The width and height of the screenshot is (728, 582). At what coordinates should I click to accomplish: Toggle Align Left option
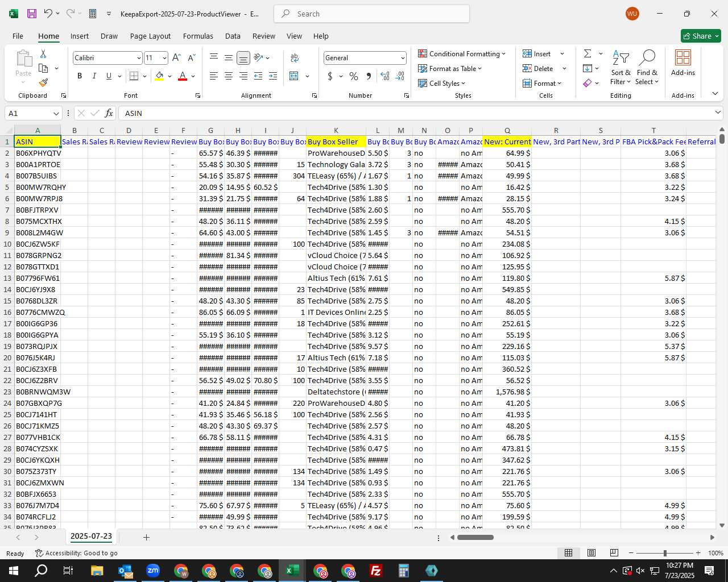[214, 76]
